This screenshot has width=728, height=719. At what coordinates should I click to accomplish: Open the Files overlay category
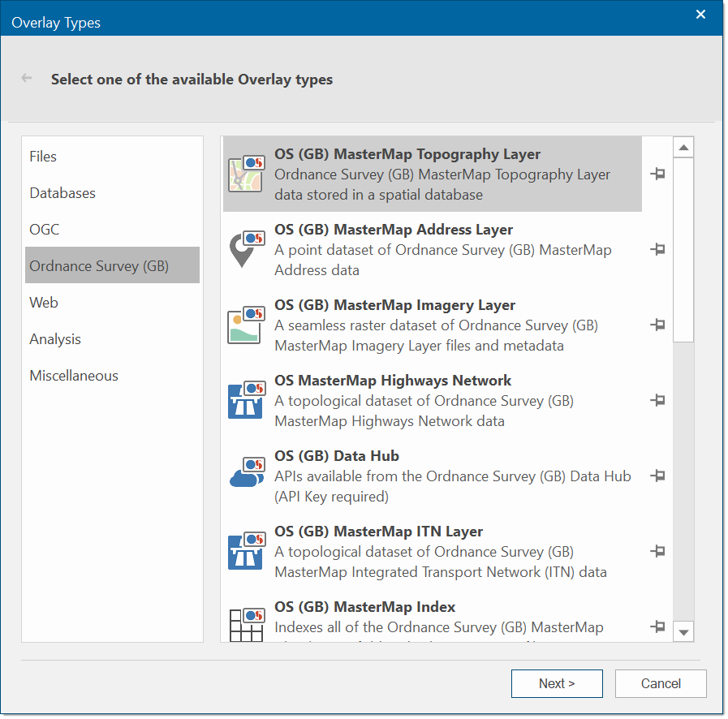[44, 157]
